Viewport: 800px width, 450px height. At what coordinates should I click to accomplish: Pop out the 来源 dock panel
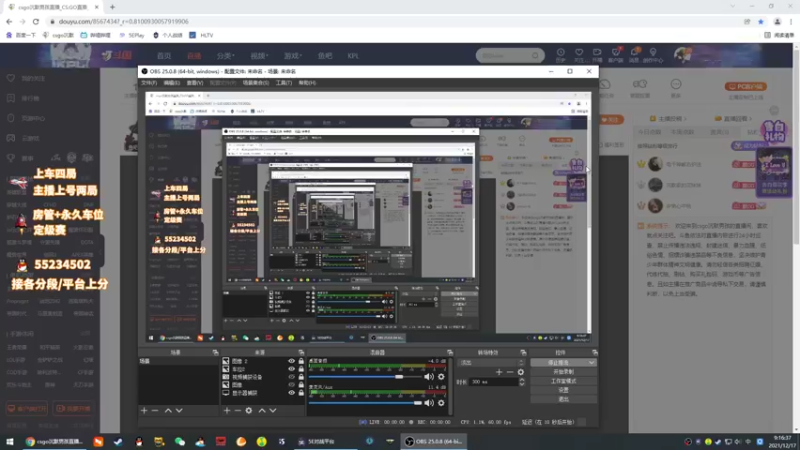pyautogui.click(x=301, y=353)
